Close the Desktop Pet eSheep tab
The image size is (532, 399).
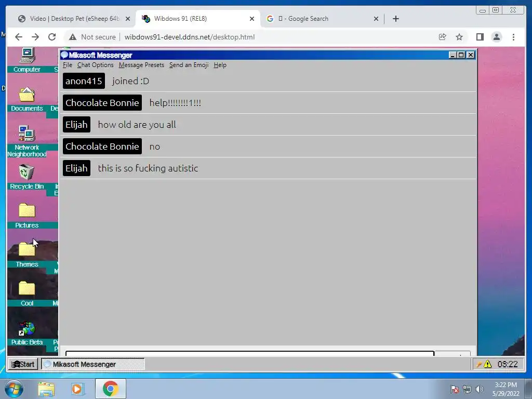[128, 19]
